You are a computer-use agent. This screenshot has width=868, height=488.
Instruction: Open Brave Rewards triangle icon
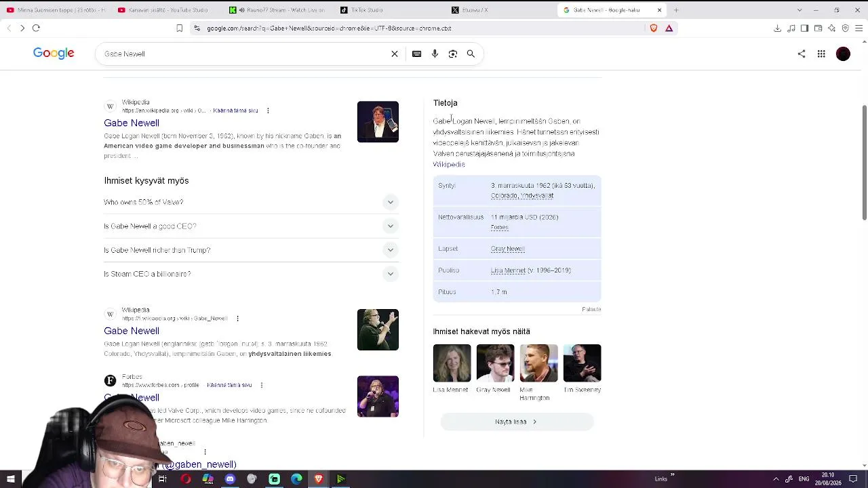[x=669, y=28]
